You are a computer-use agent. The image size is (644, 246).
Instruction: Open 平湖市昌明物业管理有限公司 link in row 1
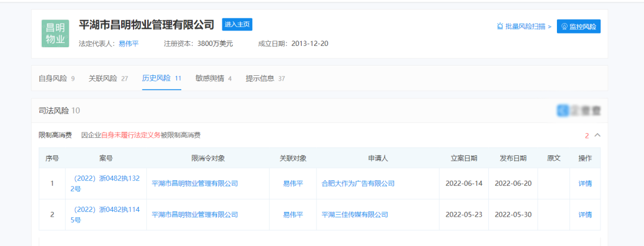[x=194, y=183]
